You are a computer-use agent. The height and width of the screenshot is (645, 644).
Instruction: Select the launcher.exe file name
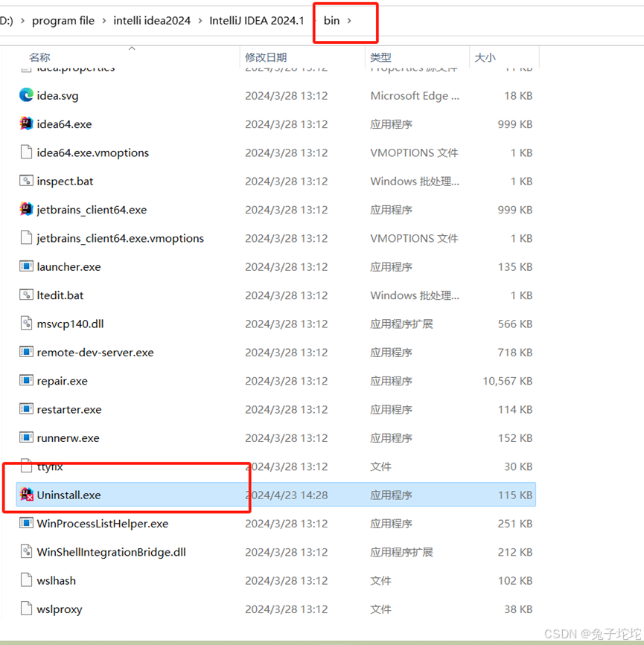(68, 266)
